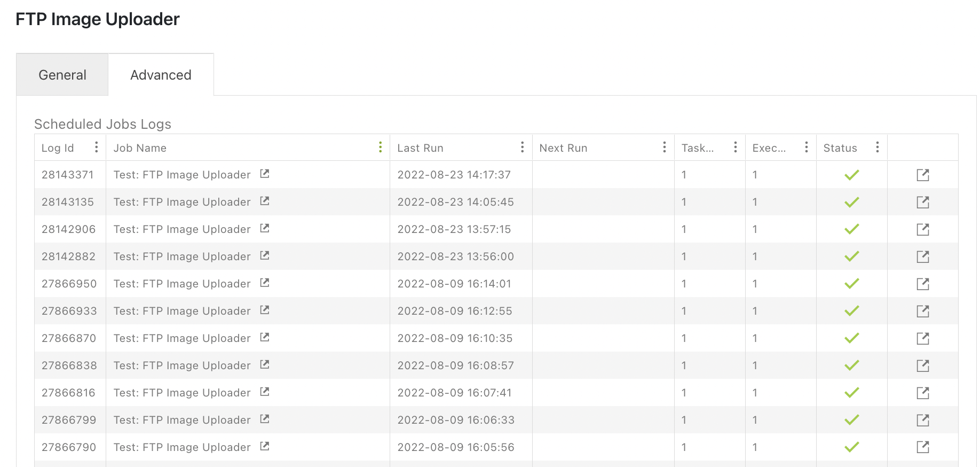The width and height of the screenshot is (980, 467).
Task: View log details for run 2022-08-09 16:10:35
Action: point(923,338)
